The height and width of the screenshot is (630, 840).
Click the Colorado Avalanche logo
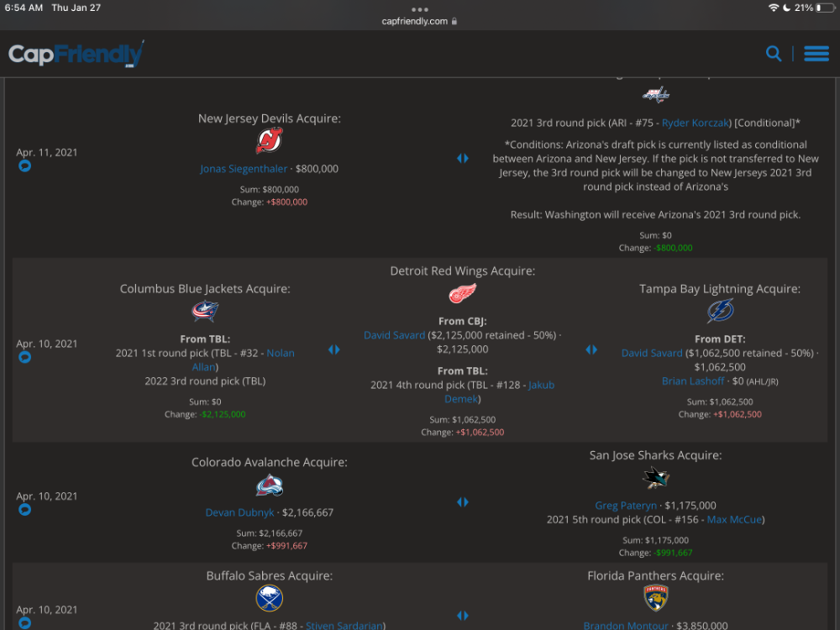pyautogui.click(x=269, y=486)
